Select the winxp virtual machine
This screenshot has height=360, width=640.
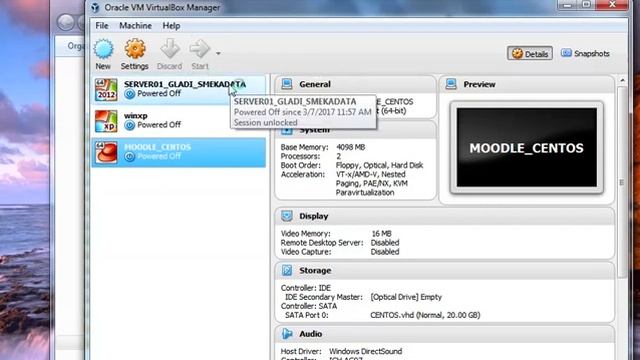(x=179, y=121)
